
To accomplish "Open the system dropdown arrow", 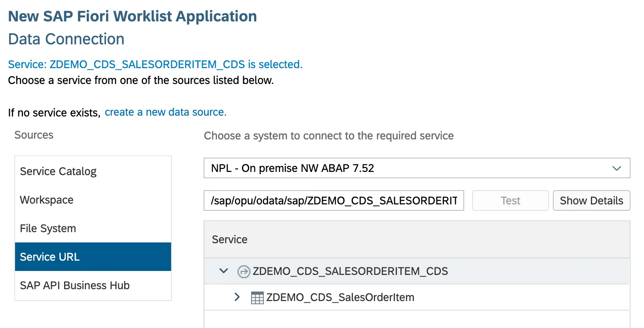I will [616, 168].
